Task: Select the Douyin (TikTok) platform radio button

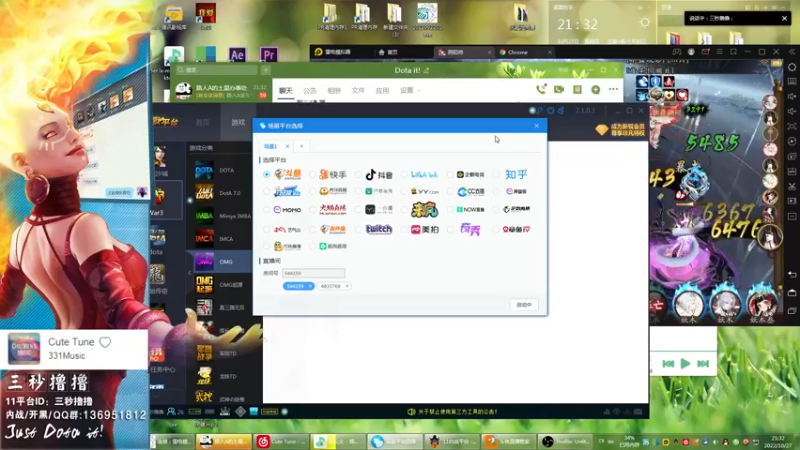Action: click(x=358, y=174)
